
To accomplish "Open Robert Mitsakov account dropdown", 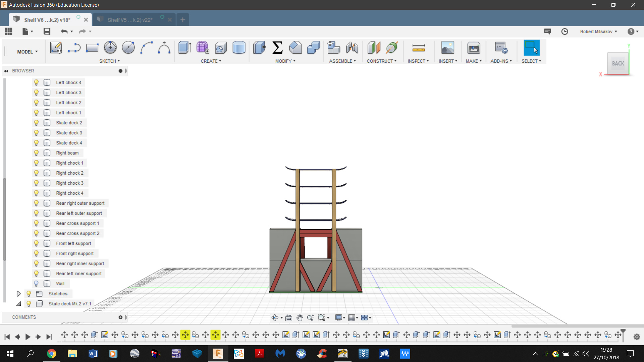I will (599, 32).
